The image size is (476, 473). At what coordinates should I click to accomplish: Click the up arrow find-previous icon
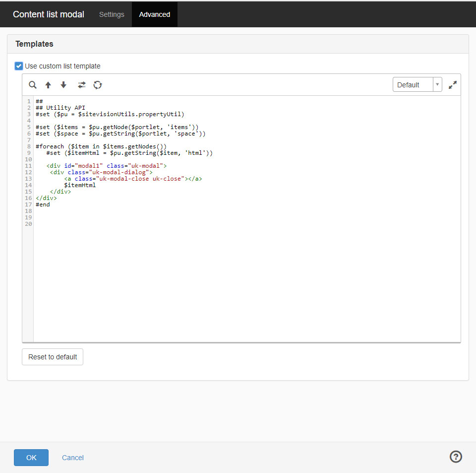click(48, 85)
